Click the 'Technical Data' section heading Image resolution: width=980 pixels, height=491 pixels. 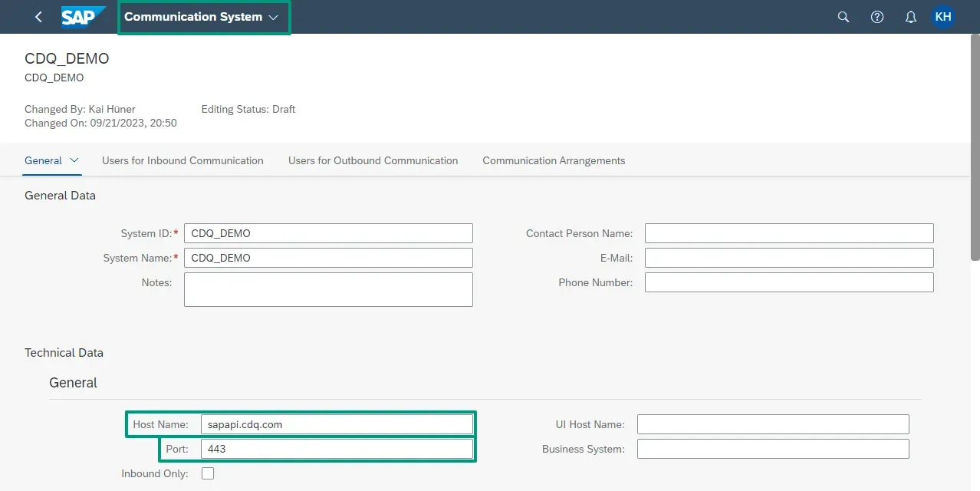(x=64, y=353)
